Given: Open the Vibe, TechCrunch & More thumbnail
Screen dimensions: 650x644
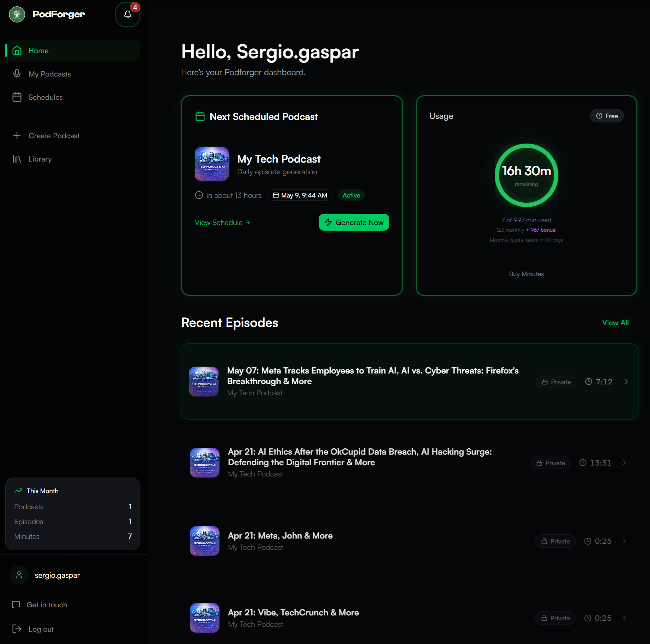Looking at the screenshot, I should pyautogui.click(x=205, y=618).
